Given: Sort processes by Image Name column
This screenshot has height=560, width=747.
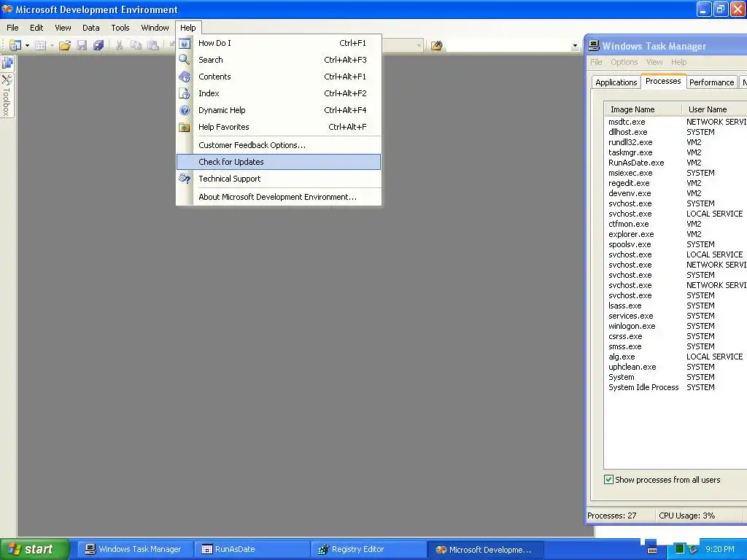Looking at the screenshot, I should [643, 109].
